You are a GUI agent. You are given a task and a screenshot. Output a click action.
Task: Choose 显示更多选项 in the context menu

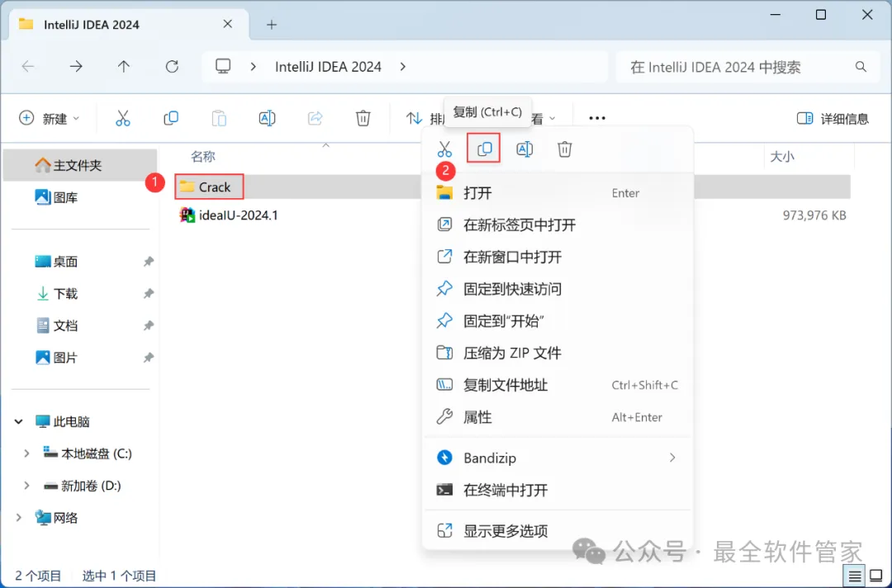click(x=557, y=530)
